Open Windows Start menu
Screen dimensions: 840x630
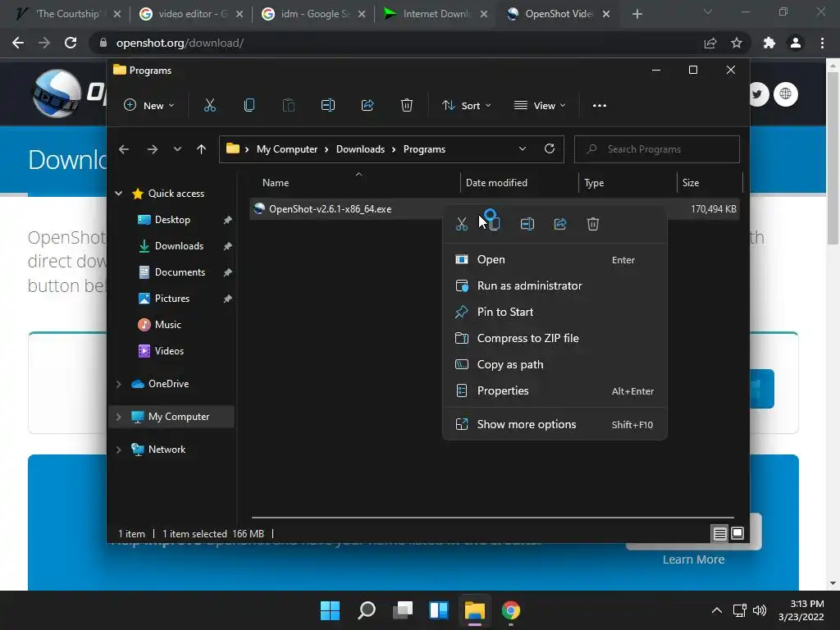click(x=330, y=610)
